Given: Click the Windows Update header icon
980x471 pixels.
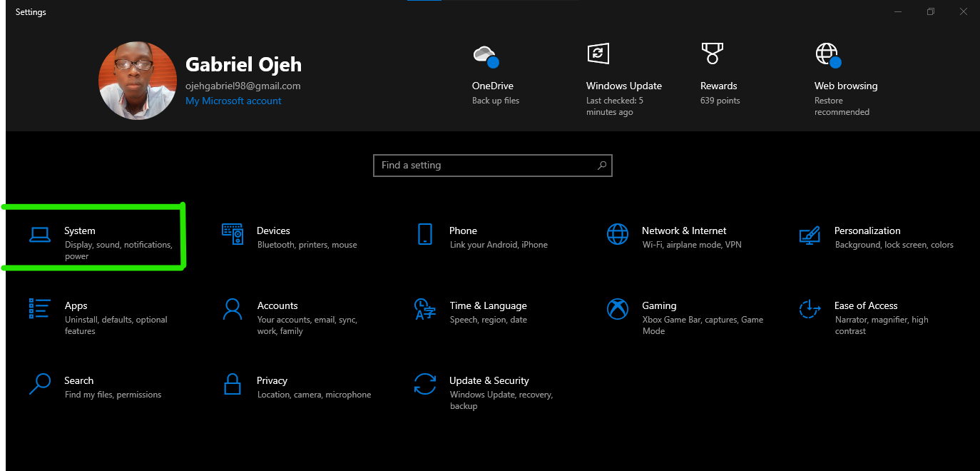Looking at the screenshot, I should [598, 54].
